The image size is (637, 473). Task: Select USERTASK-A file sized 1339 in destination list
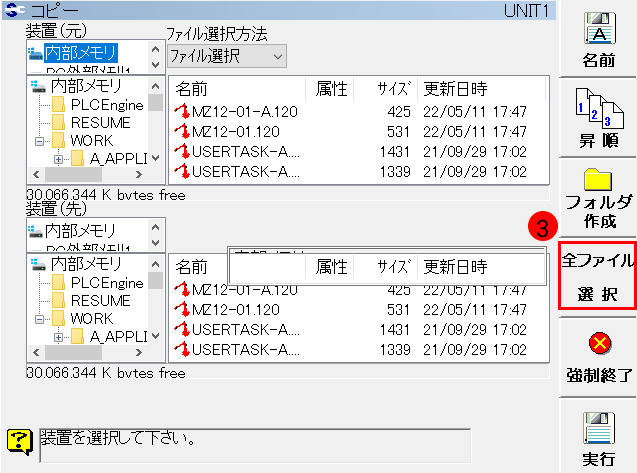tap(245, 349)
